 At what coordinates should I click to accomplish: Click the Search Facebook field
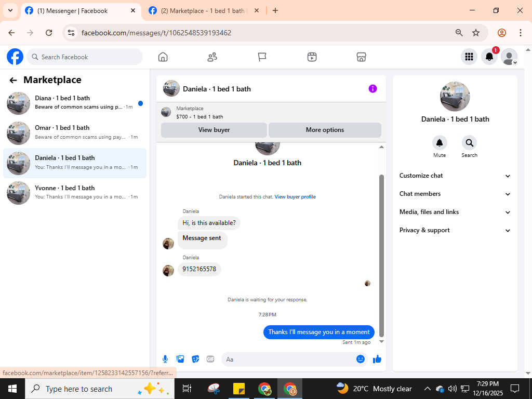85,57
